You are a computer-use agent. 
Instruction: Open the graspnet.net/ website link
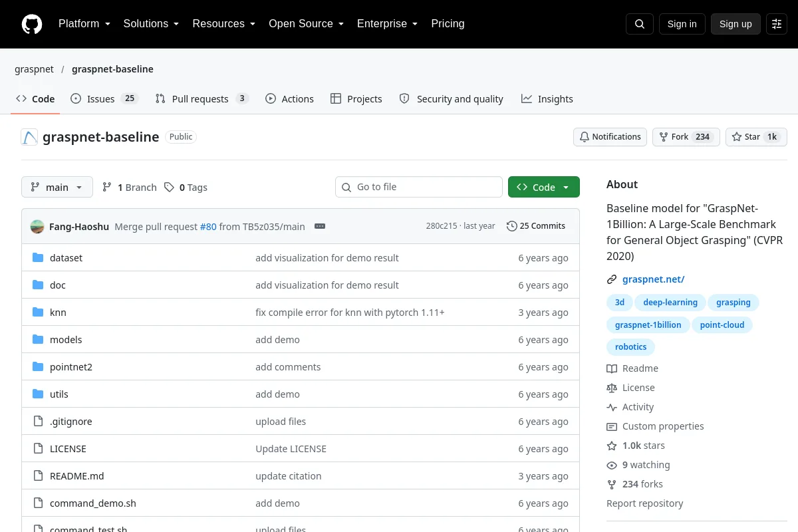tap(653, 279)
